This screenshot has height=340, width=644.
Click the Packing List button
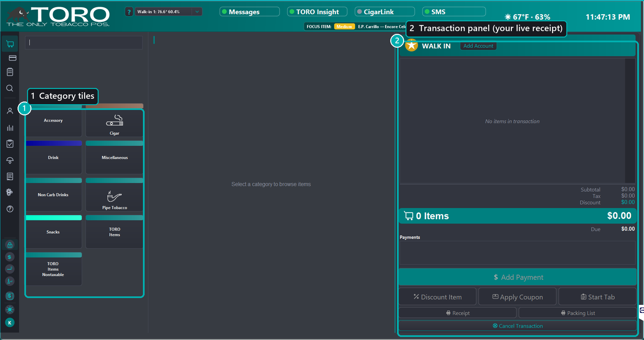[578, 313]
